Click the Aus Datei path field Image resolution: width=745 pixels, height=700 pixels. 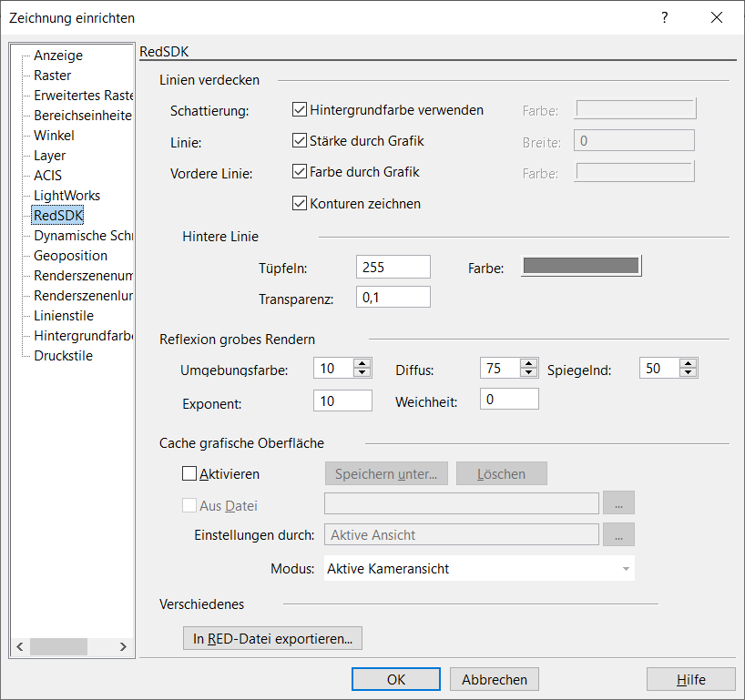point(462,503)
